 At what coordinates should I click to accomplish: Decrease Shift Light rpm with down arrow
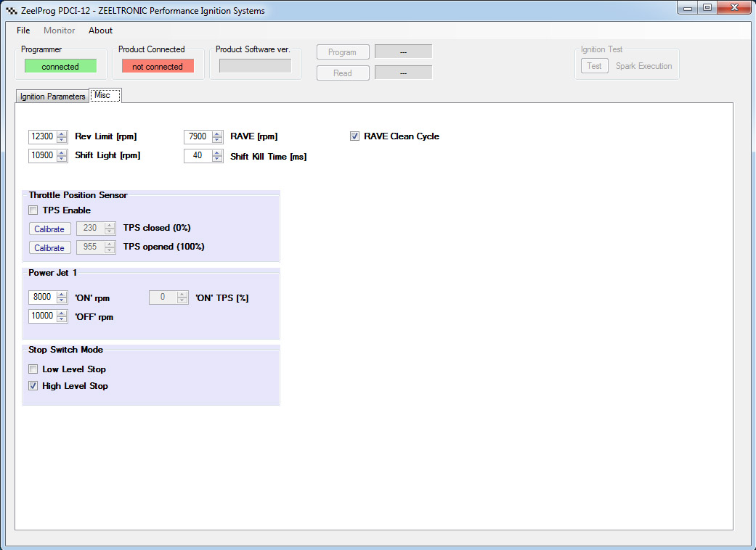pos(62,159)
